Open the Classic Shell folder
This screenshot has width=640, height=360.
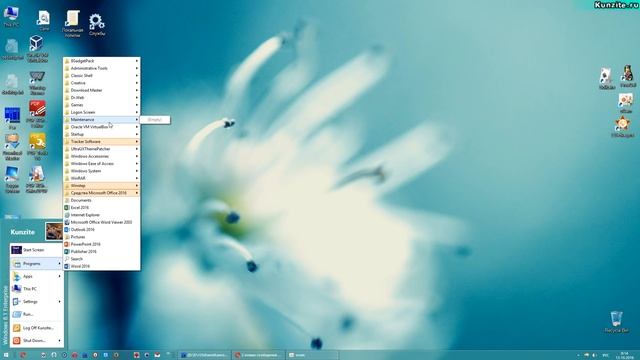click(x=102, y=76)
